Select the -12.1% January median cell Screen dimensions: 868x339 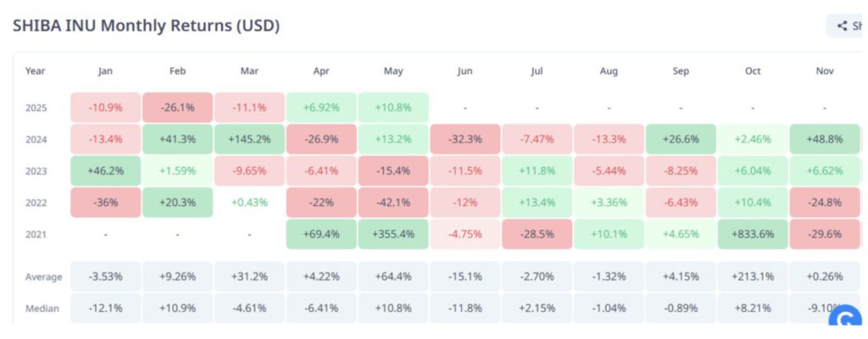[105, 308]
